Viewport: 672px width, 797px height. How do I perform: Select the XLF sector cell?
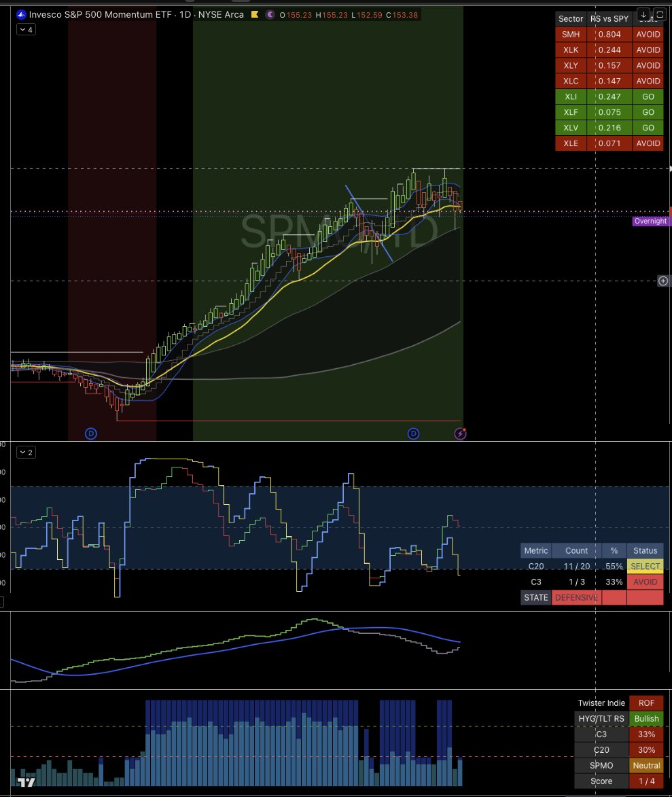[571, 112]
